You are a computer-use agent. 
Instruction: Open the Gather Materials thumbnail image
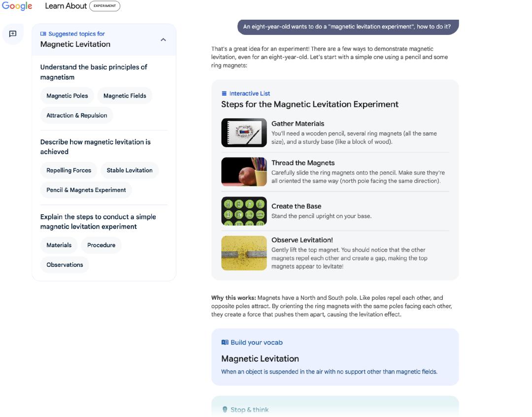pyautogui.click(x=244, y=132)
